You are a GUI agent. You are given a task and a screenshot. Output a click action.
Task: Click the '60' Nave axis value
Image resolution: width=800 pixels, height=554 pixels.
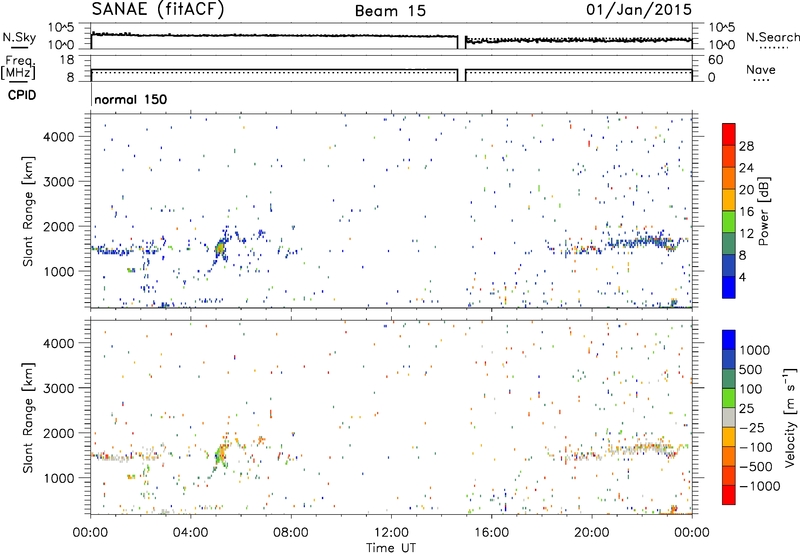point(715,60)
